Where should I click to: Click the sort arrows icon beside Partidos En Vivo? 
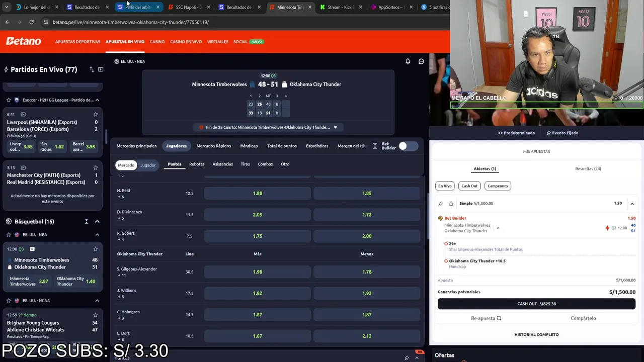click(92, 69)
